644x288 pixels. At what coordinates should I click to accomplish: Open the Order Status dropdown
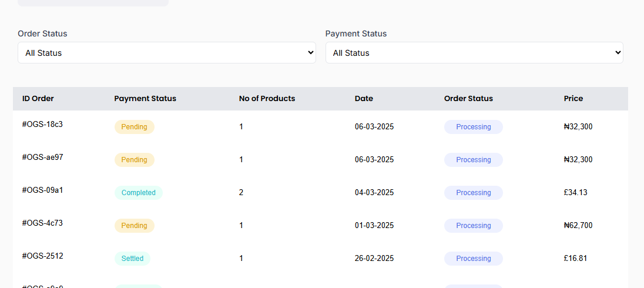(166, 53)
